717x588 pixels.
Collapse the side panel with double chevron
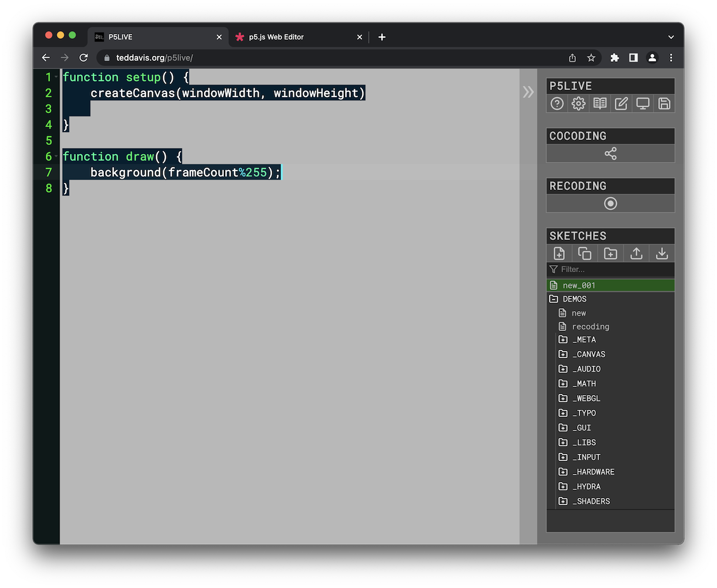[528, 92]
